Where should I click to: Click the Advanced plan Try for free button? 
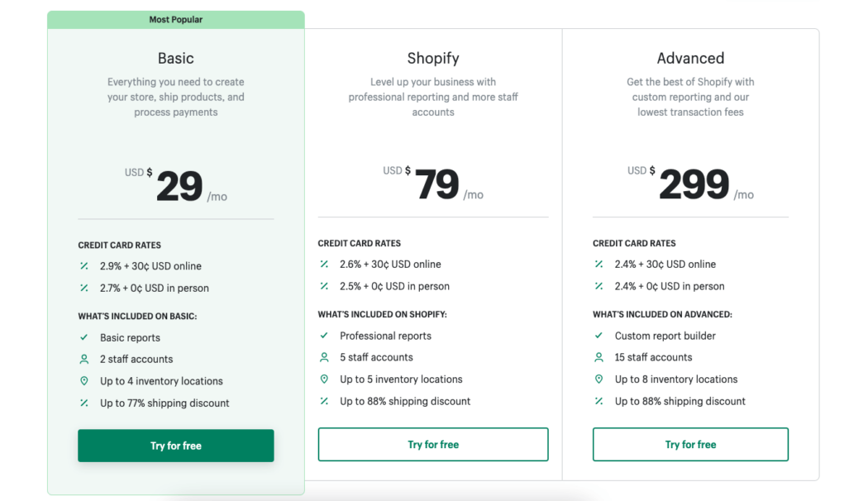click(x=690, y=444)
